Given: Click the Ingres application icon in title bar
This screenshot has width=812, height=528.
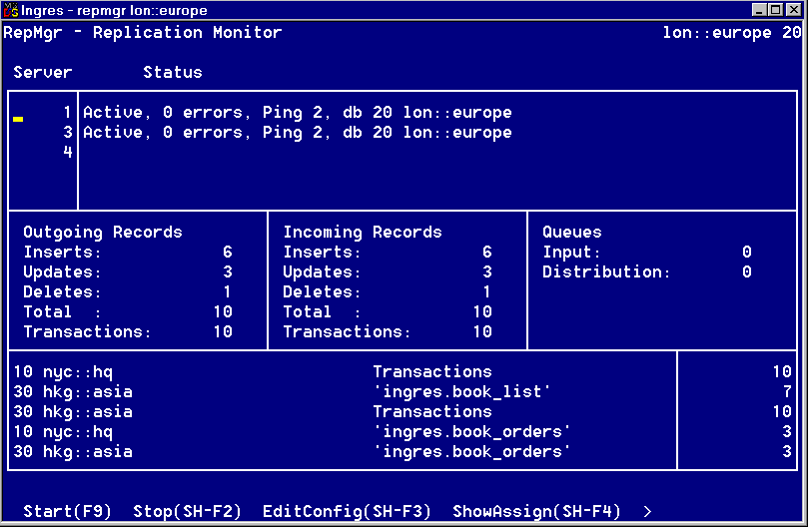Looking at the screenshot, I should [x=12, y=10].
